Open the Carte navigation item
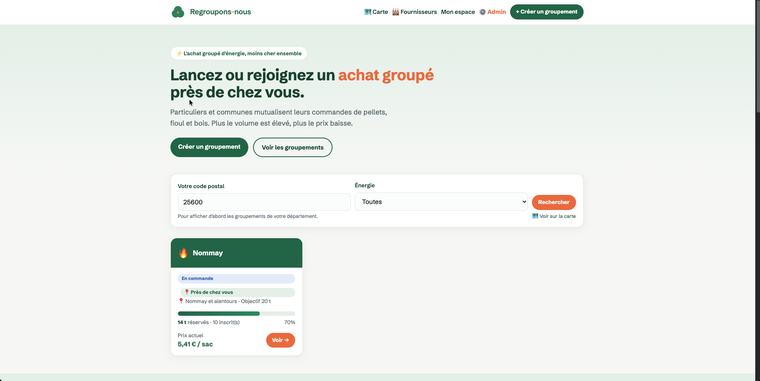This screenshot has width=760, height=381. pyautogui.click(x=376, y=12)
